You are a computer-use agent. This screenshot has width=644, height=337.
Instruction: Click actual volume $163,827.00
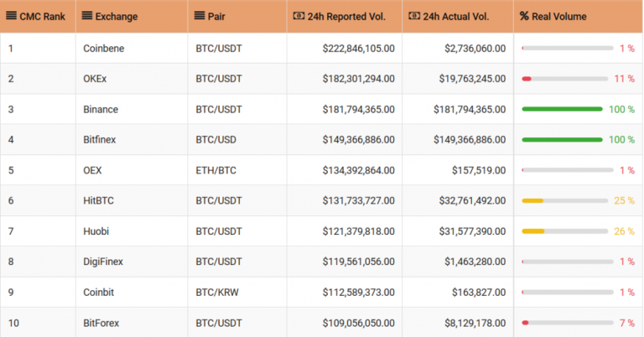point(479,293)
